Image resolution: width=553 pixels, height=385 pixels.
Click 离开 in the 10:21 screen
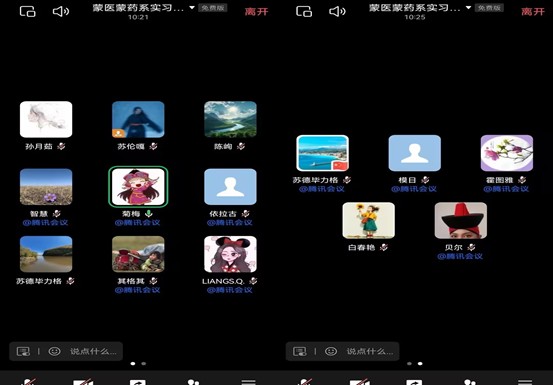tap(256, 12)
